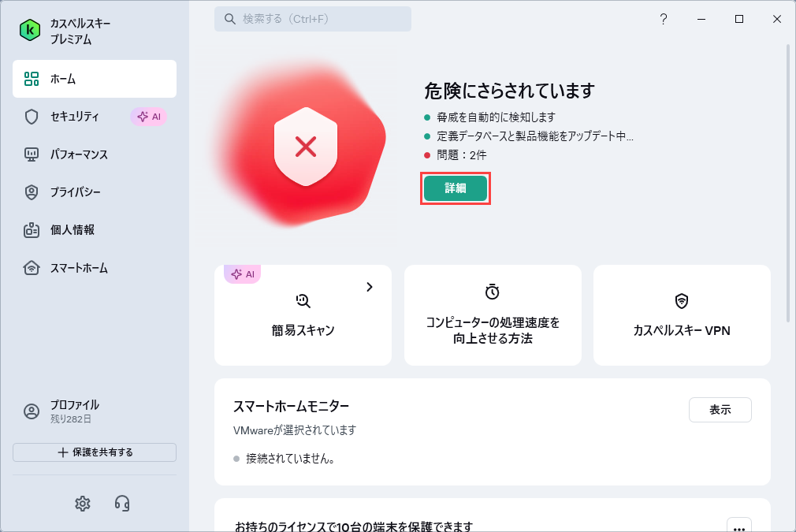This screenshot has height=532, width=796.
Task: Open the 簡易スキャン card
Action: pos(303,315)
